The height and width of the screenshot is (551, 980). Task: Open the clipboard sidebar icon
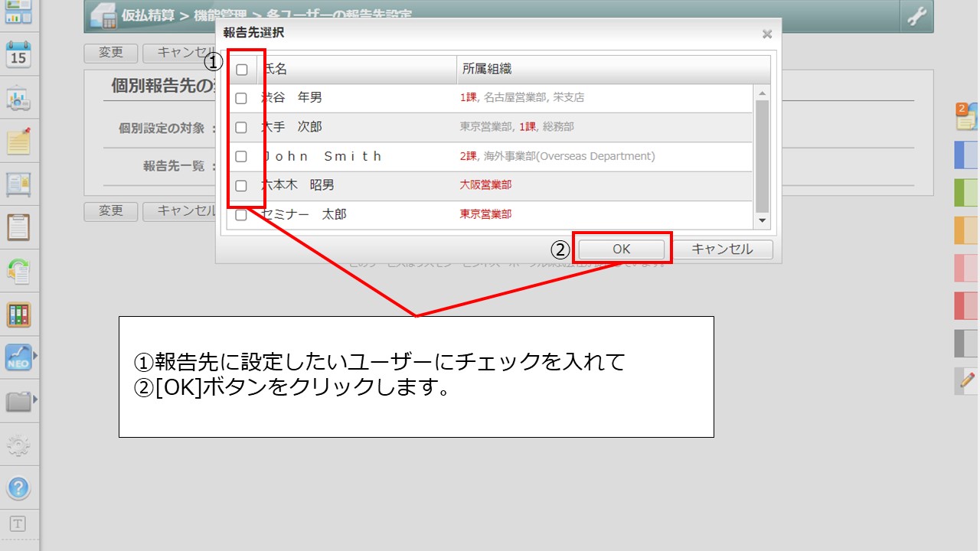(18, 227)
